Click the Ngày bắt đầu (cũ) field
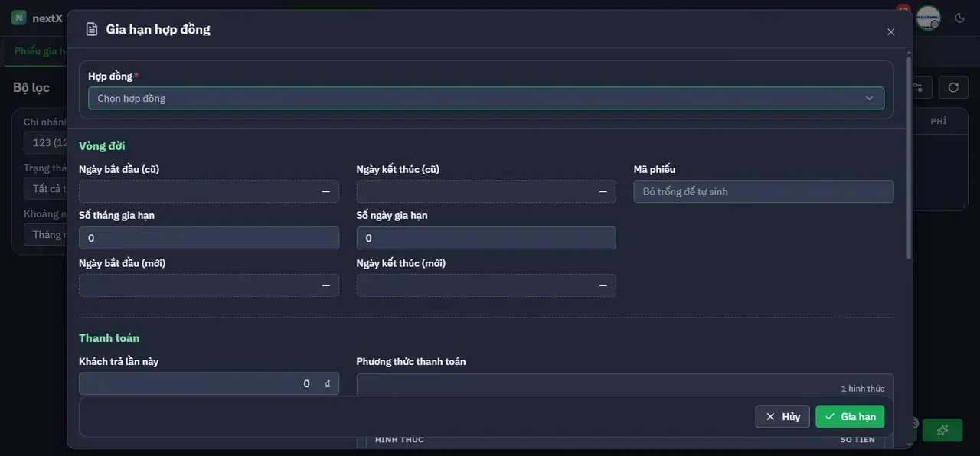The image size is (980, 456). click(209, 191)
